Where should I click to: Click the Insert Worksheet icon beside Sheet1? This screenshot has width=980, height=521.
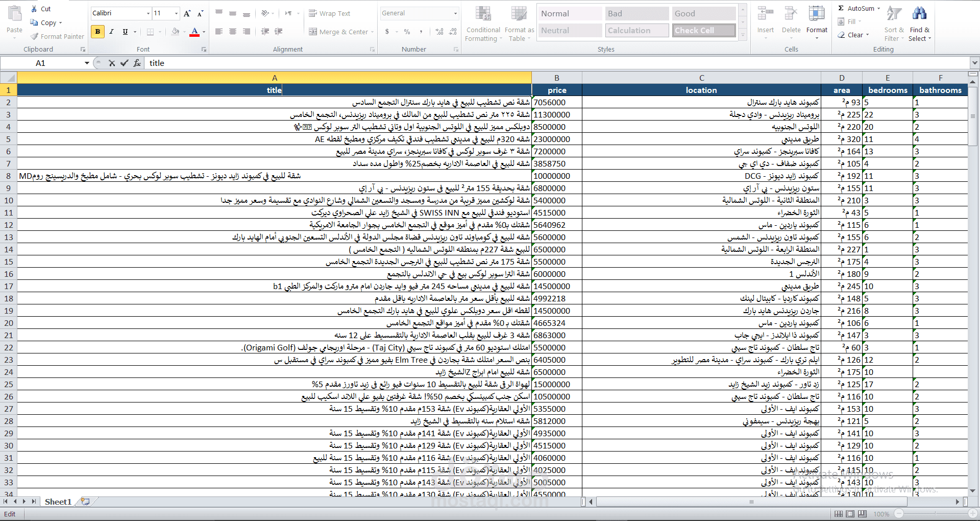pyautogui.click(x=85, y=502)
